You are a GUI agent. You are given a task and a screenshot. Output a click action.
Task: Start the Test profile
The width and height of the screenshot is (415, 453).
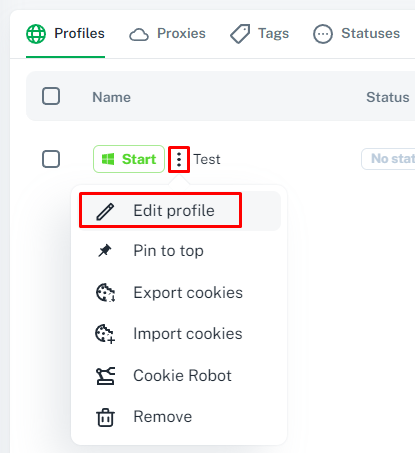point(129,159)
